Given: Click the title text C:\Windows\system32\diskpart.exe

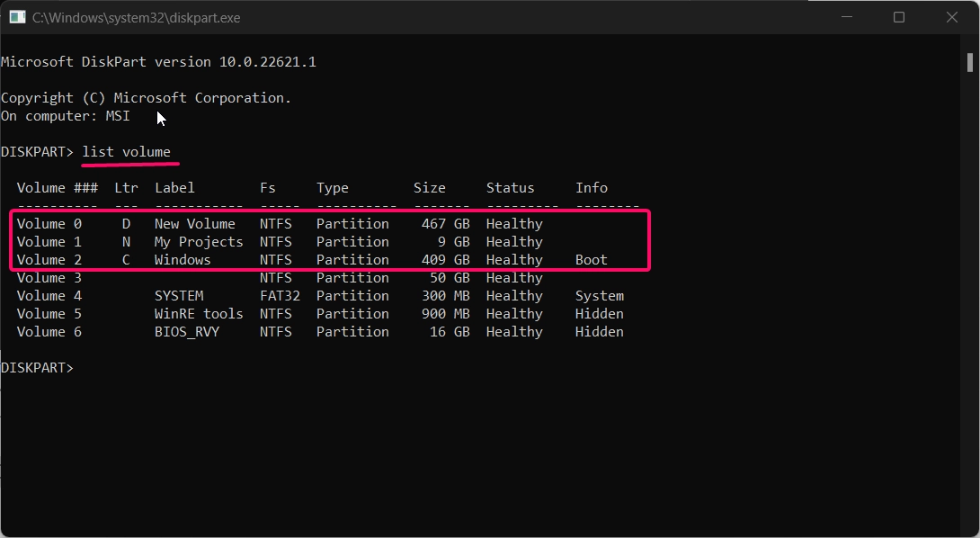Looking at the screenshot, I should click(x=137, y=18).
